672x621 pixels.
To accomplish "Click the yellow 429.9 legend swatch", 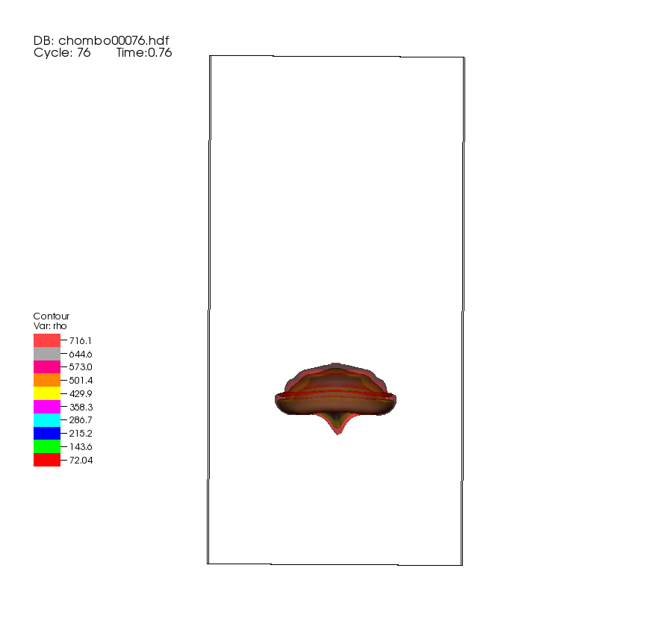I will (47, 393).
